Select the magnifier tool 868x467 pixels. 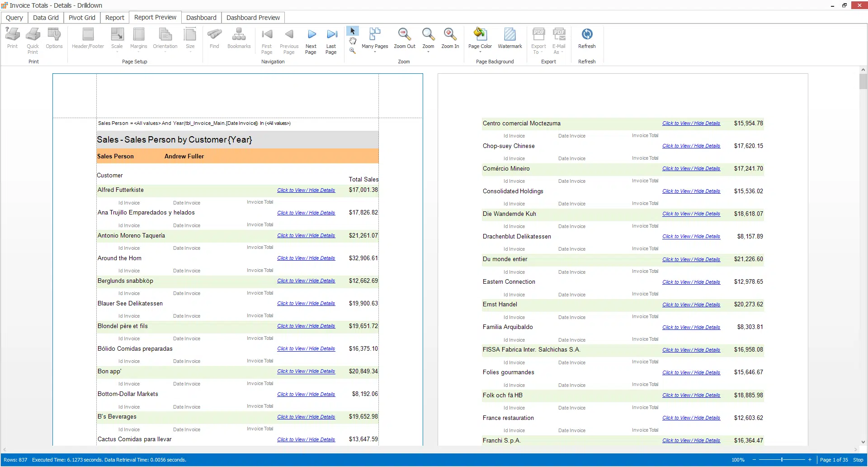pyautogui.click(x=353, y=51)
